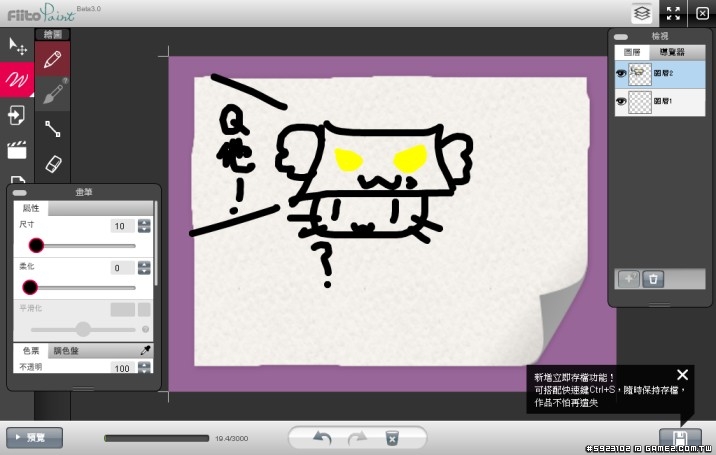Pick the eraser tool

pyautogui.click(x=54, y=162)
